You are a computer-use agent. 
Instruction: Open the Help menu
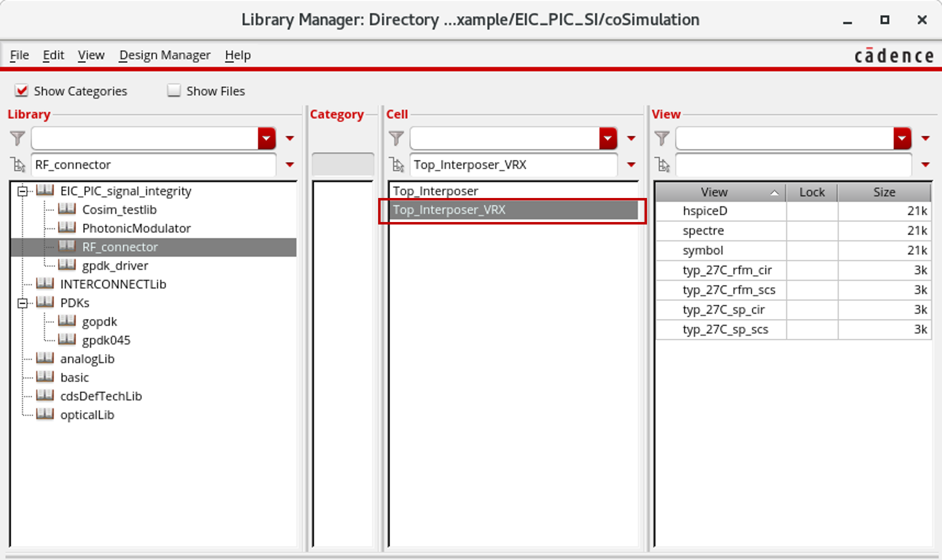pyautogui.click(x=237, y=55)
